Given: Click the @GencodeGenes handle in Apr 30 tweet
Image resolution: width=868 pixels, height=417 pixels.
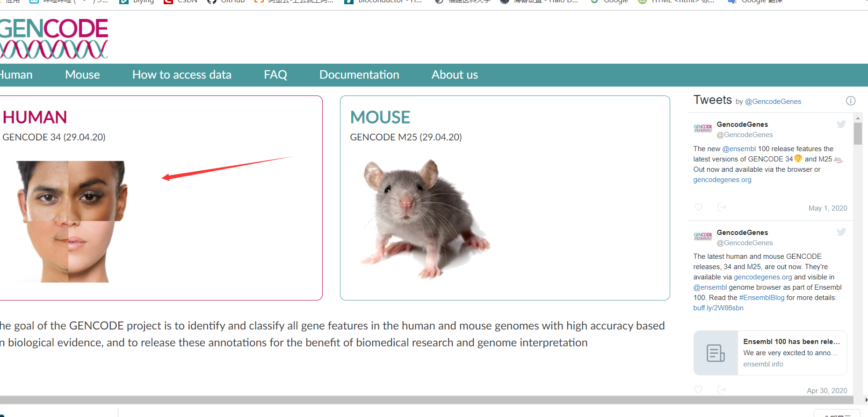Looking at the screenshot, I should tap(745, 243).
